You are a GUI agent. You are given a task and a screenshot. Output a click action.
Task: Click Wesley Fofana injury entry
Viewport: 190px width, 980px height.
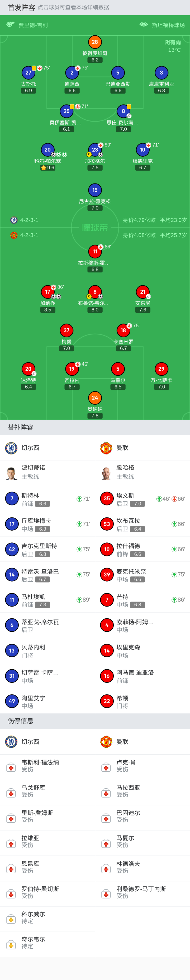[x=47, y=766]
